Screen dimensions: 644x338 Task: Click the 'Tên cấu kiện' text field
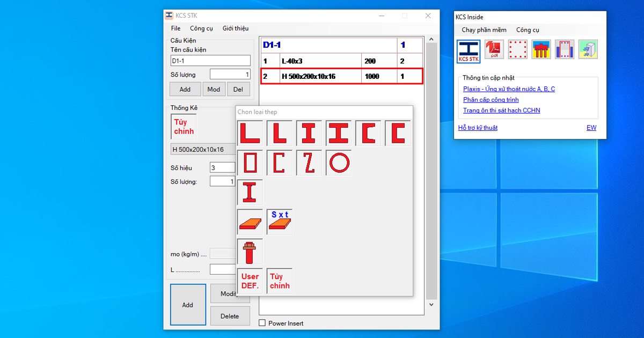[x=210, y=61]
